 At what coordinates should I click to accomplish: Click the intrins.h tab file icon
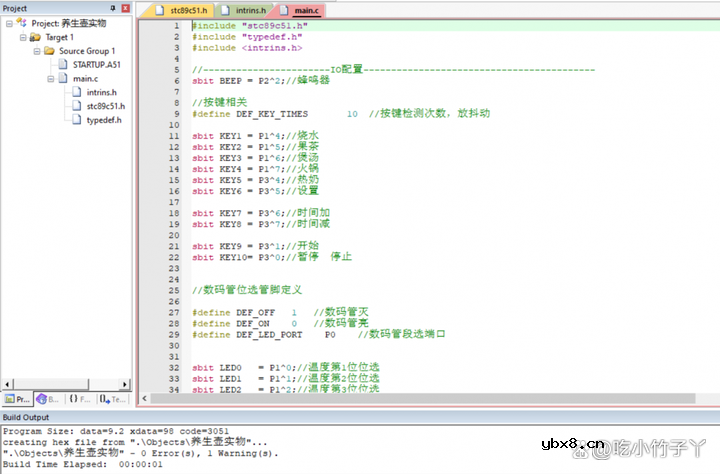(x=225, y=10)
